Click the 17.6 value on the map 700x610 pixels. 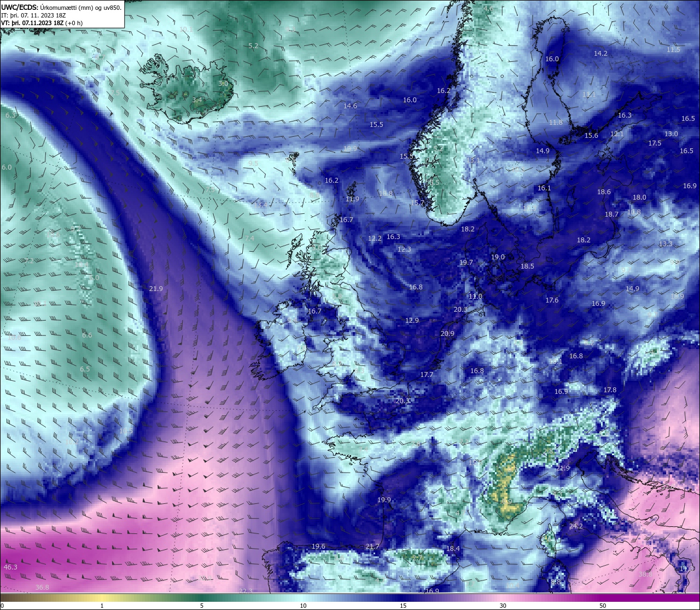(x=552, y=300)
